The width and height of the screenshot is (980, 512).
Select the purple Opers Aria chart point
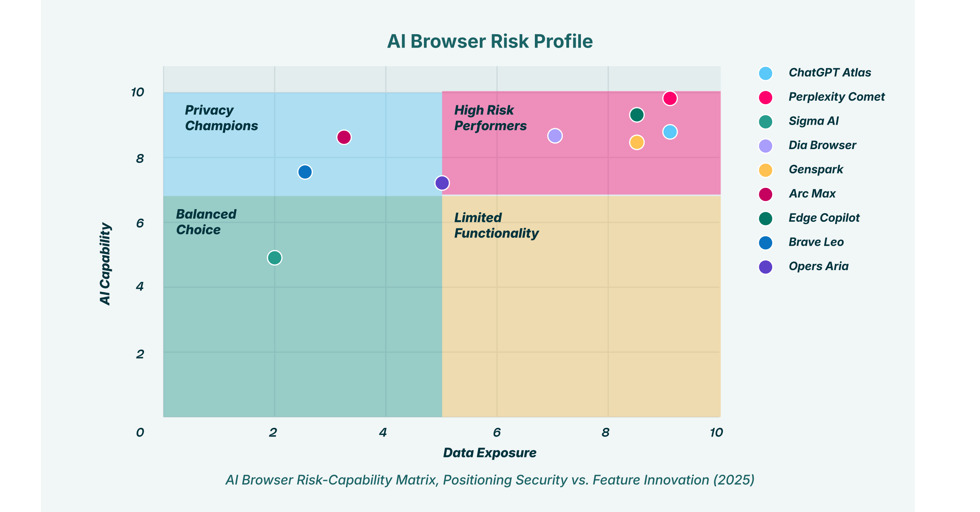pos(442,183)
